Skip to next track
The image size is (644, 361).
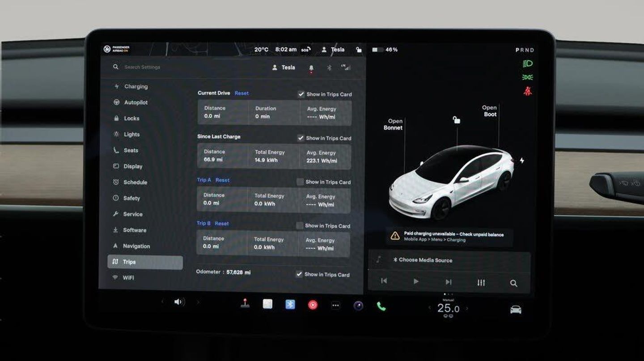448,282
